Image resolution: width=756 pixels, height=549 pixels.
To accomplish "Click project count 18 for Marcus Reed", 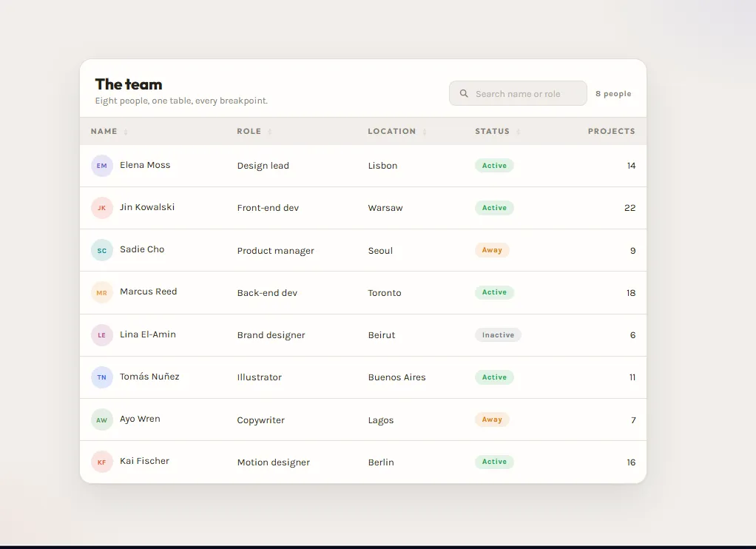I will (x=631, y=293).
